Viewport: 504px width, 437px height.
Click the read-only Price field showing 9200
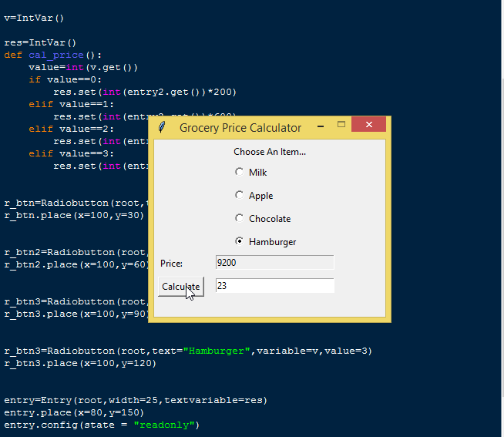click(x=274, y=263)
